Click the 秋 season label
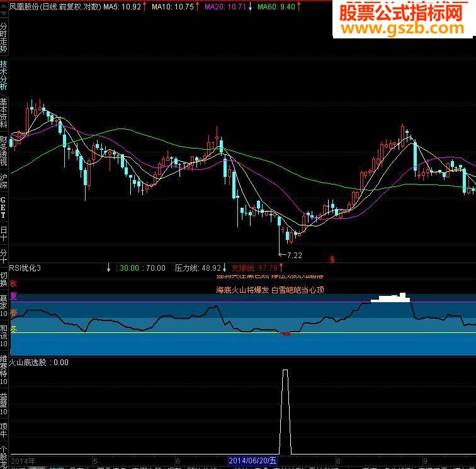Screen dimensions: 476x469 (13, 283)
